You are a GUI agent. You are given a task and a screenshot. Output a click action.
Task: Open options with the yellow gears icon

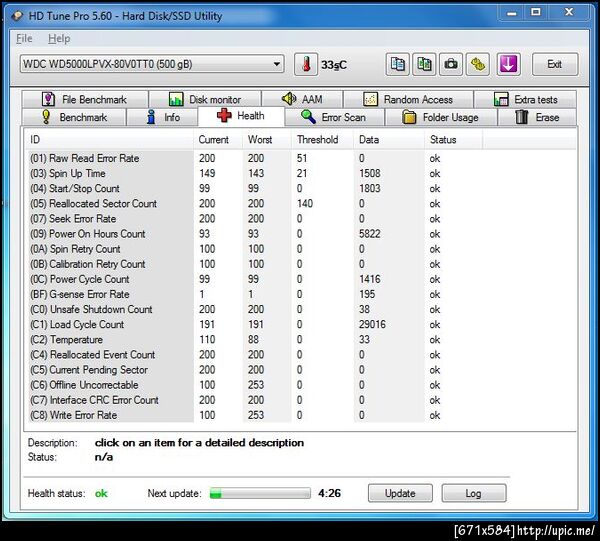tap(478, 64)
